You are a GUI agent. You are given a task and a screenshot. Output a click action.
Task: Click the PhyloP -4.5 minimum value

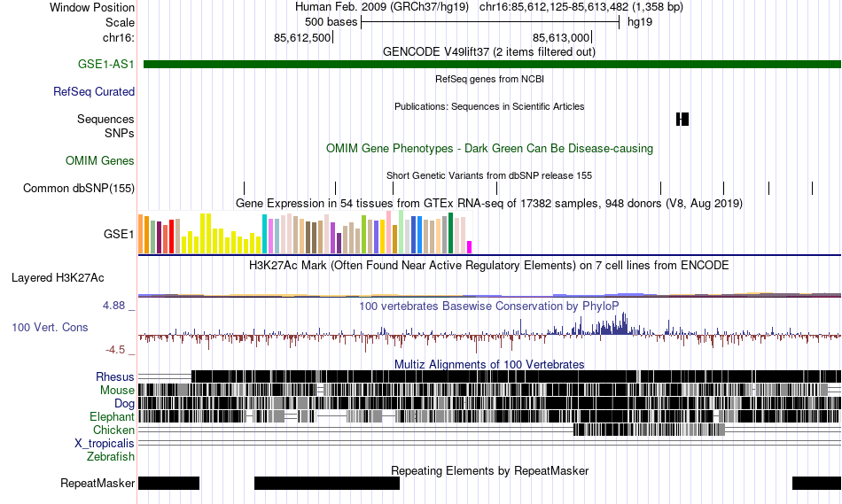115,350
